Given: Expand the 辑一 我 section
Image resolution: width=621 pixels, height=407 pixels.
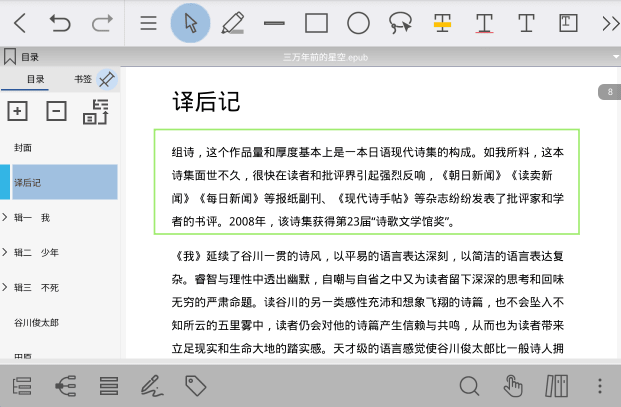Looking at the screenshot, I should click(x=5, y=217).
